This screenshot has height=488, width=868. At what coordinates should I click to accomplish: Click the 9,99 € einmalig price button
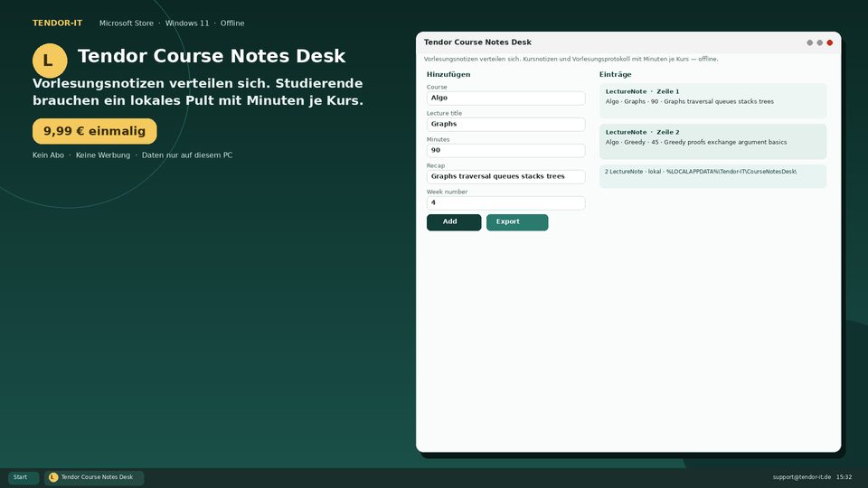point(95,131)
